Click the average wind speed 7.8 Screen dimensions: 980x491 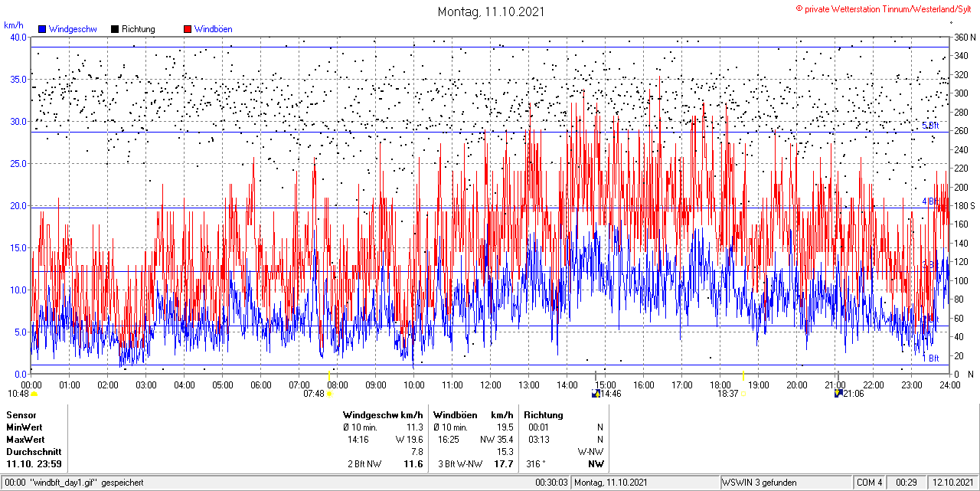point(417,452)
